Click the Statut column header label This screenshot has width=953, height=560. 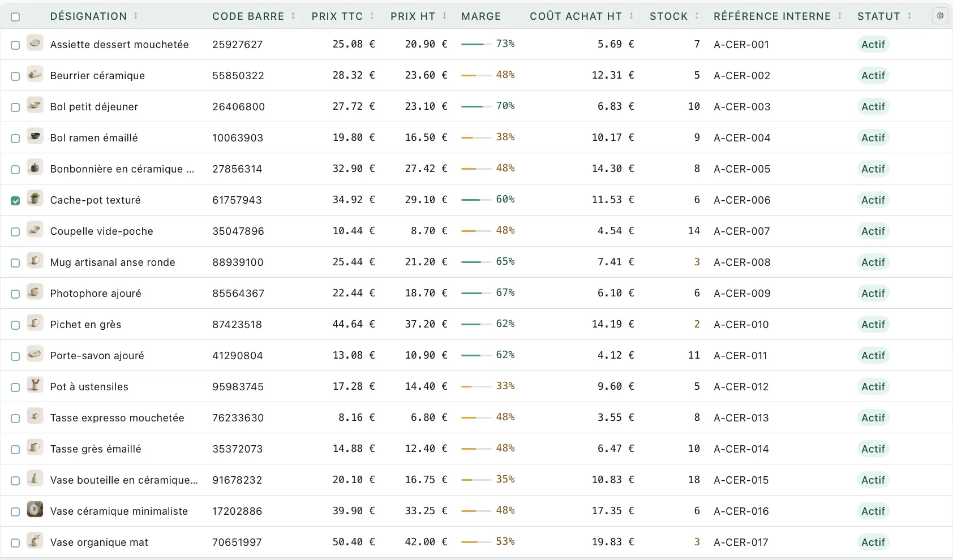click(878, 16)
